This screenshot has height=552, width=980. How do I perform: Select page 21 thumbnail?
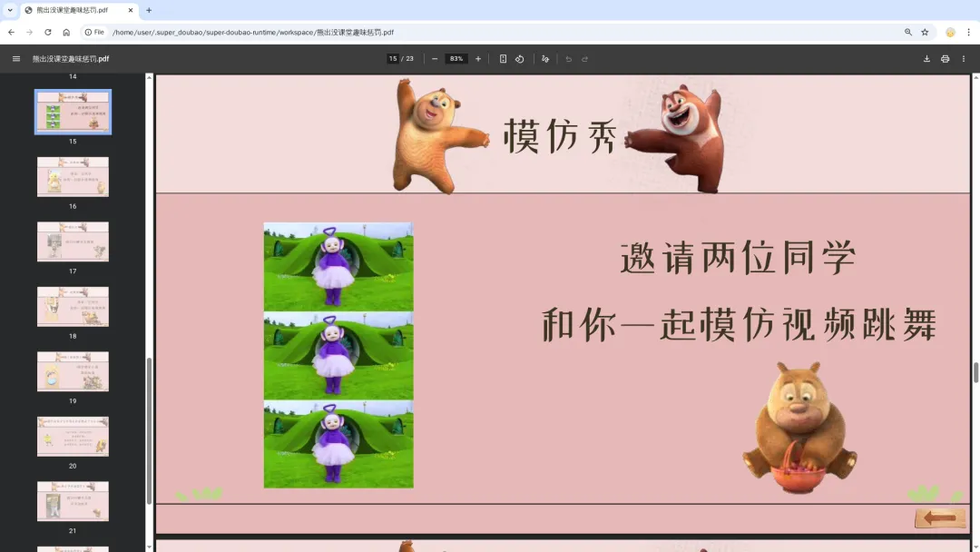tap(73, 501)
